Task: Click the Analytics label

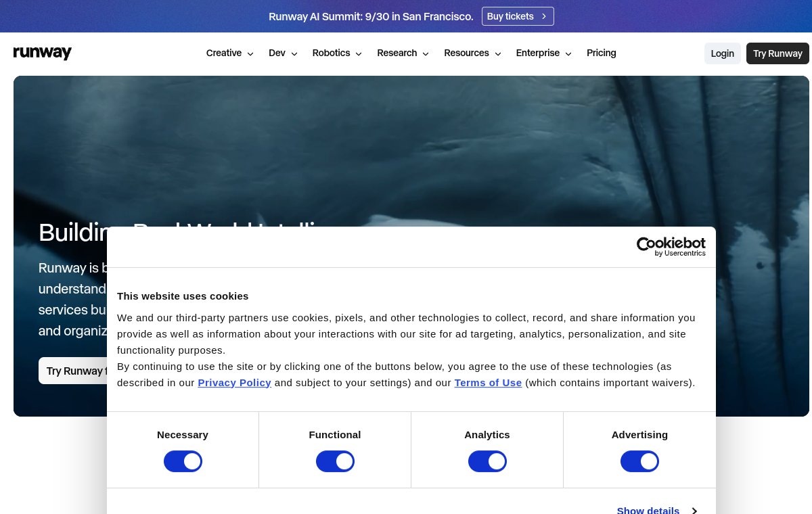Action: (x=487, y=435)
